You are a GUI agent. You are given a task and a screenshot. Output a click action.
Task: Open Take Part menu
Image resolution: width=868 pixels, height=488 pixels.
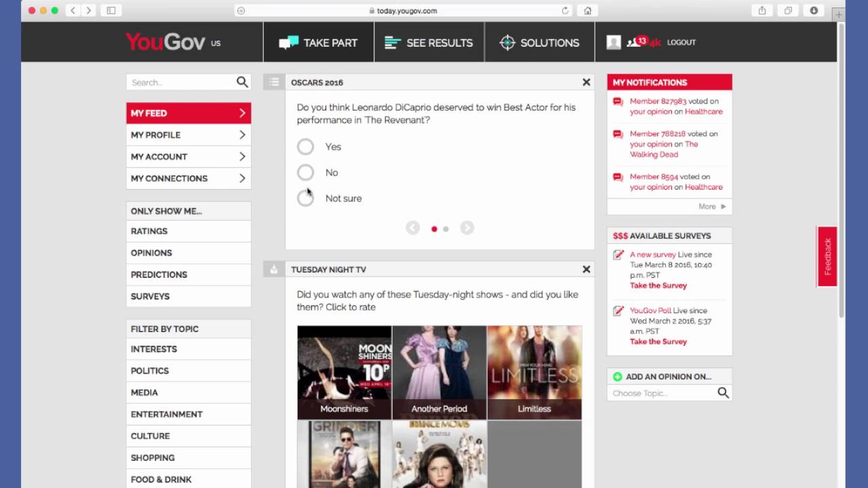point(319,42)
